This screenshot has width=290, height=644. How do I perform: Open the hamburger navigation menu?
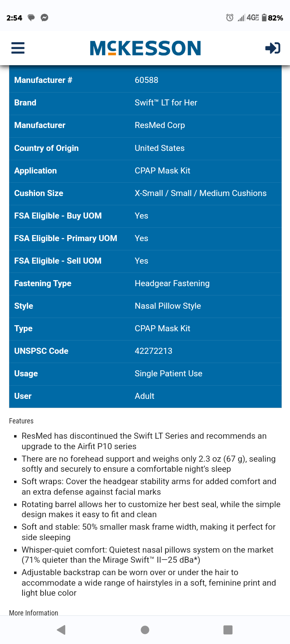pos(18,48)
